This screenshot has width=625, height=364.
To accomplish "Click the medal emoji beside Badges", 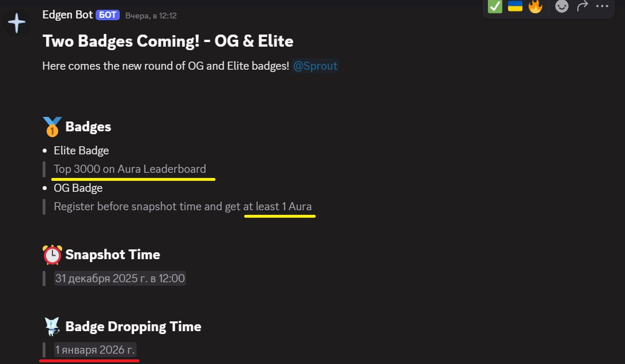I will point(52,127).
